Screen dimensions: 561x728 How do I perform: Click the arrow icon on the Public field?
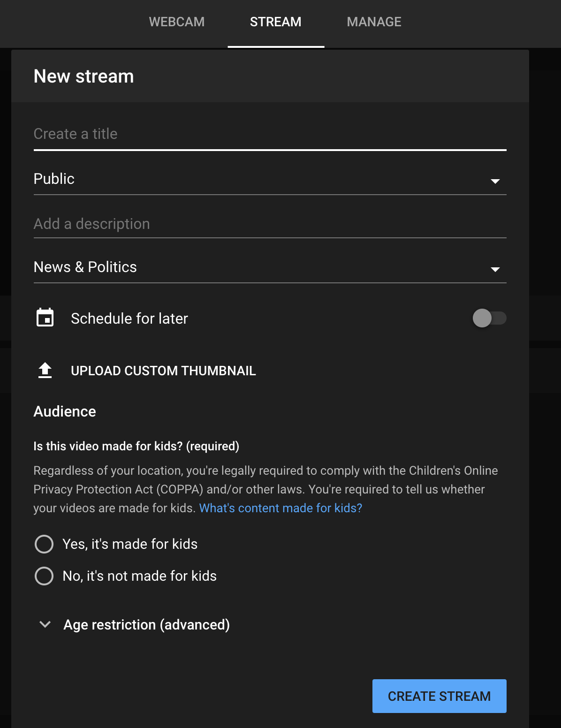click(x=495, y=181)
